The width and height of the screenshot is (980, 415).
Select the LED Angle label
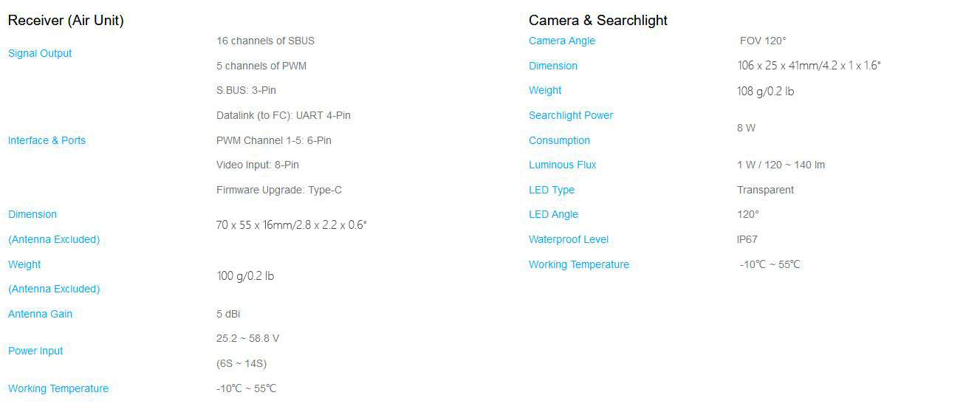[553, 214]
